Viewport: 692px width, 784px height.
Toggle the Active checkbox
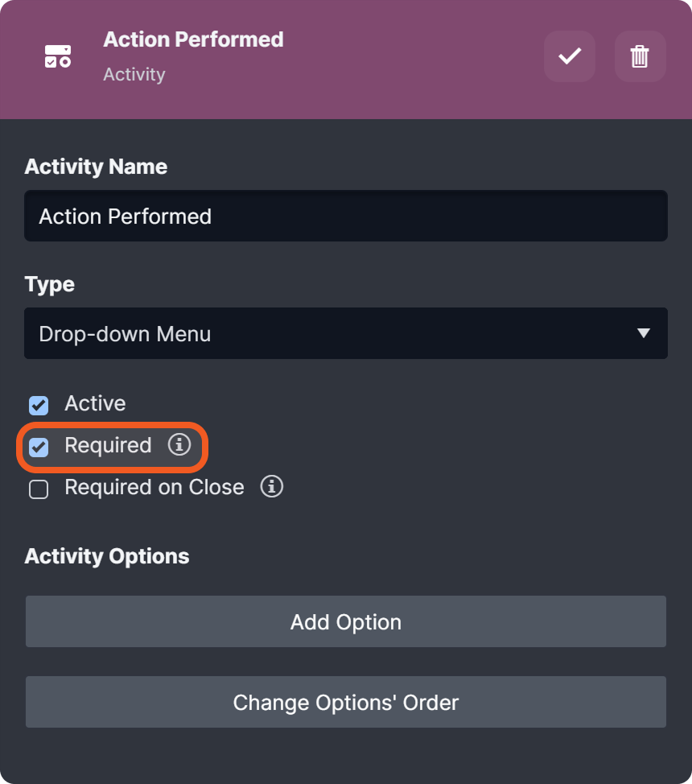(x=39, y=404)
